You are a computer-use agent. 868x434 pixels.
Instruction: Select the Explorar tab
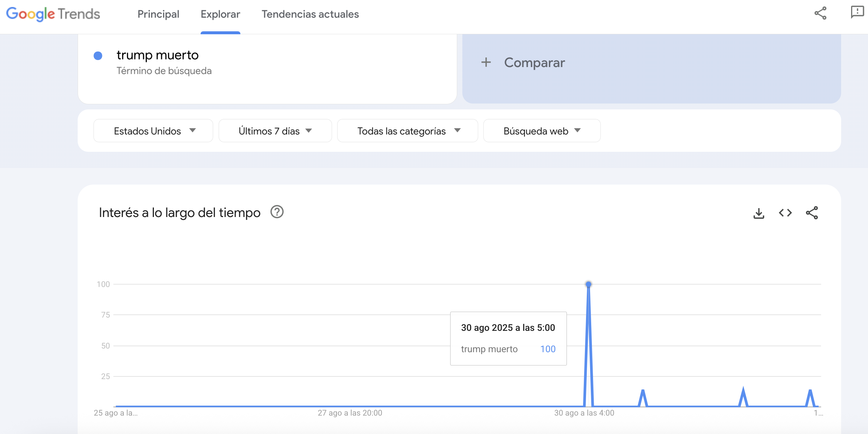point(220,14)
